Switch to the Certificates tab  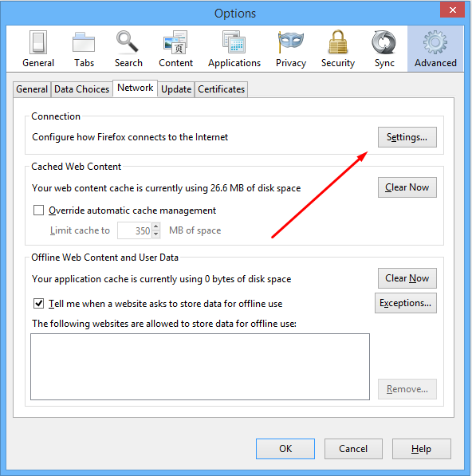point(222,89)
